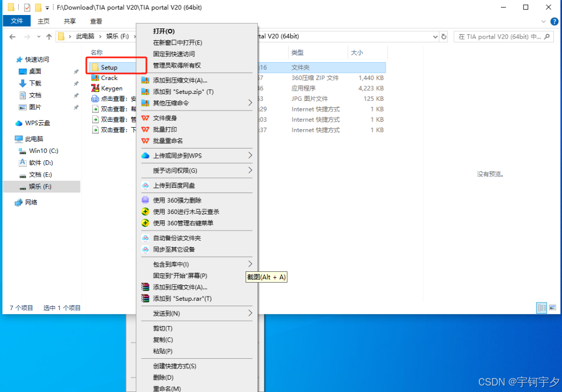The height and width of the screenshot is (392, 562).
Task: Choose 创建快捷方式(S) menu item
Action: point(174,366)
